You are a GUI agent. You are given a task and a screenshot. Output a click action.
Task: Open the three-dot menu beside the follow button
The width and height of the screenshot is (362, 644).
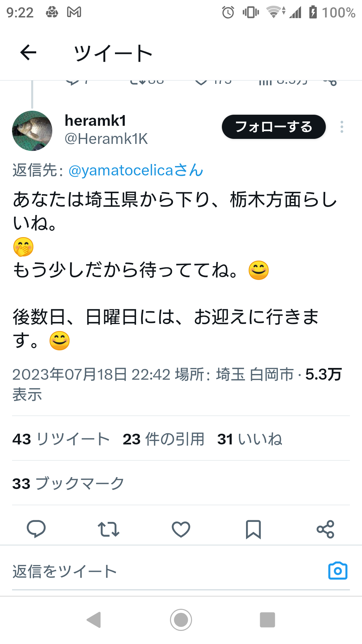[x=342, y=127]
